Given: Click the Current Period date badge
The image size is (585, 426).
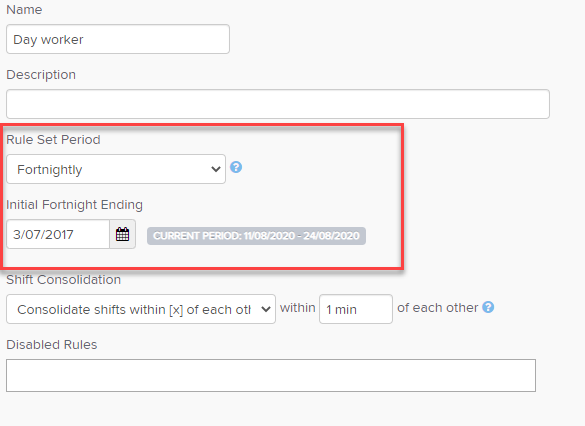Looking at the screenshot, I should (256, 236).
